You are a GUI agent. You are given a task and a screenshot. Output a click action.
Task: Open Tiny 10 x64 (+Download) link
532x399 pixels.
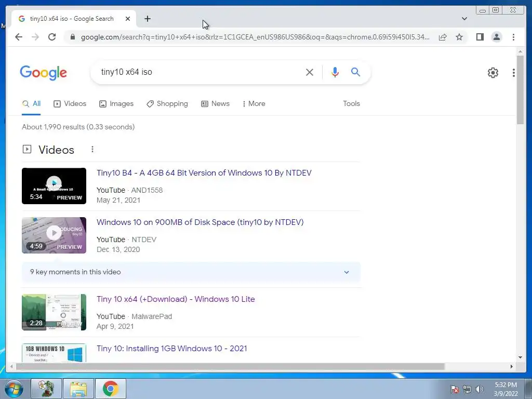click(176, 299)
